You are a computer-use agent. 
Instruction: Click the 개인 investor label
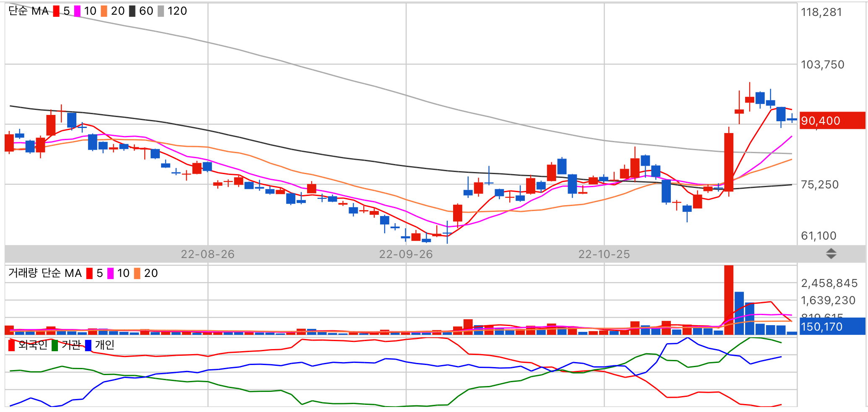tap(104, 345)
